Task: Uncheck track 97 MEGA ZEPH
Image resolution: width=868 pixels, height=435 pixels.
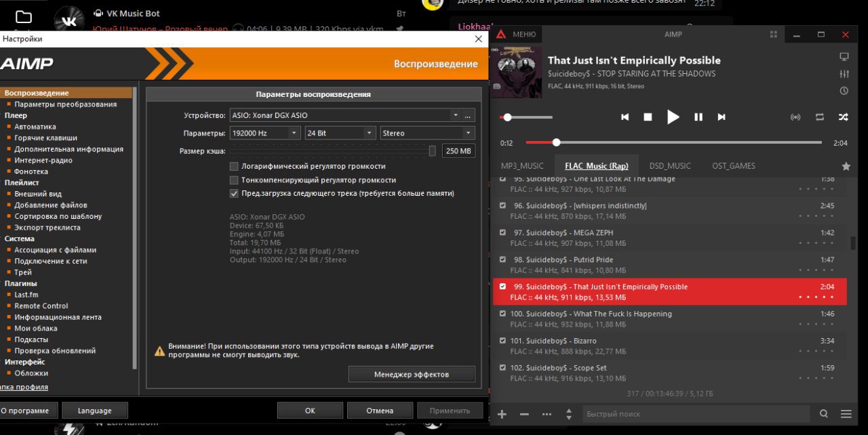Action: tap(502, 232)
